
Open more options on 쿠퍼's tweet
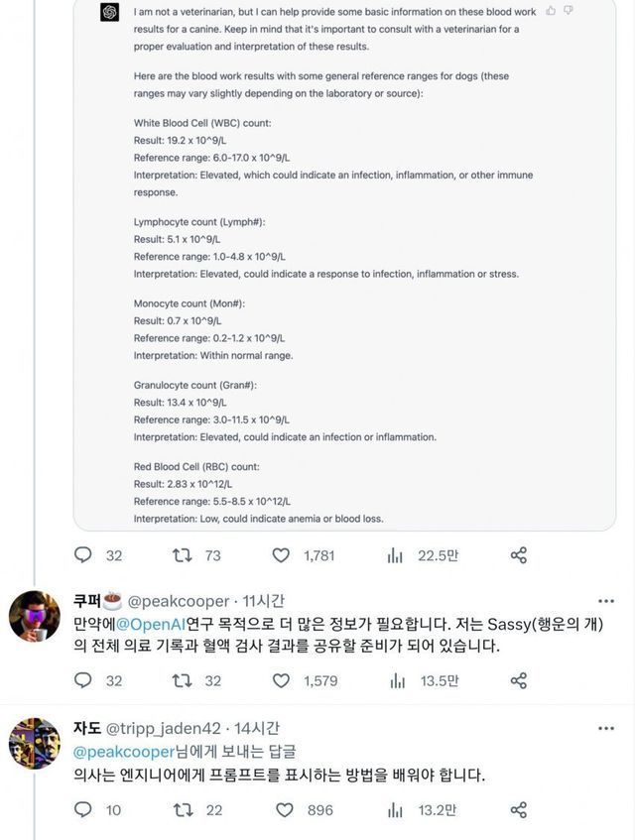pos(605,601)
